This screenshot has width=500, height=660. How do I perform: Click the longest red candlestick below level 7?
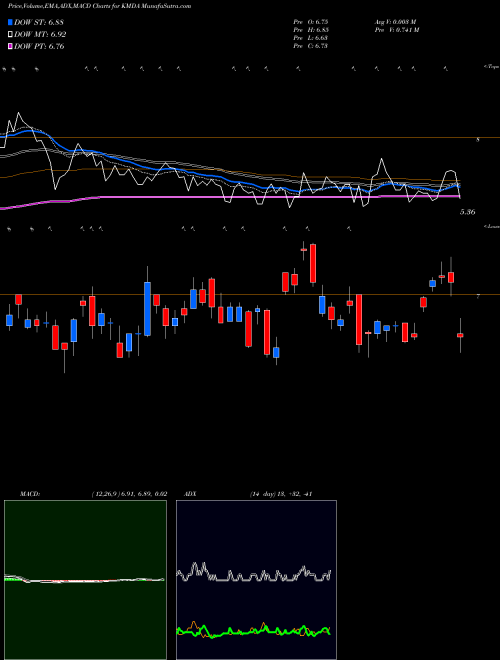(359, 320)
